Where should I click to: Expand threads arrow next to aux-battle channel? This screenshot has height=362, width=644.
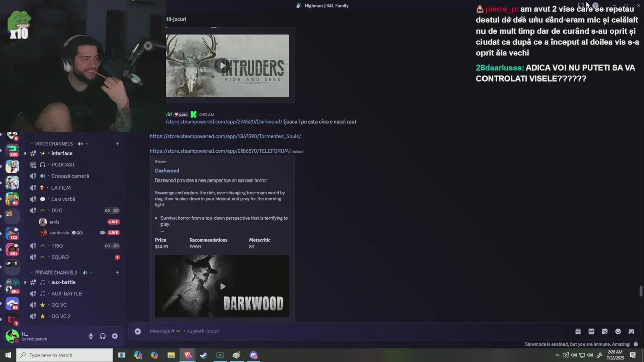point(25,282)
